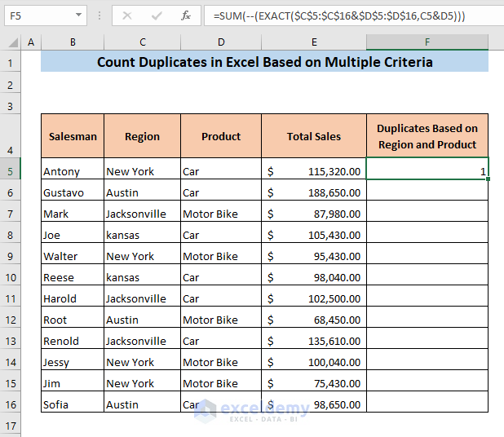Select row 1 header

pyautogui.click(x=11, y=63)
